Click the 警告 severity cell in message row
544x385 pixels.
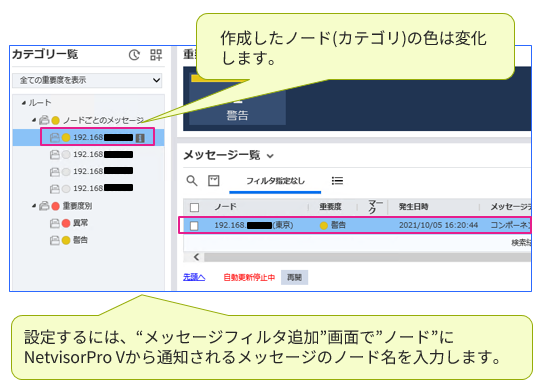tap(333, 225)
